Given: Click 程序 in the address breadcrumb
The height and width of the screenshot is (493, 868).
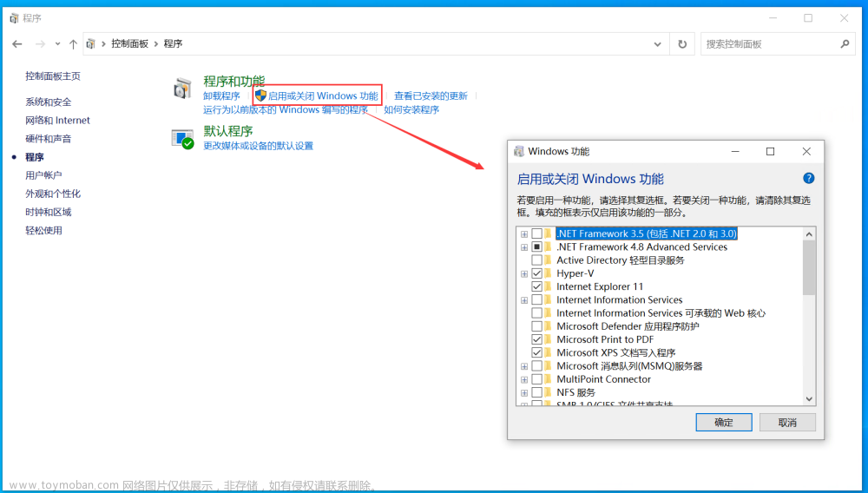Looking at the screenshot, I should (x=173, y=43).
